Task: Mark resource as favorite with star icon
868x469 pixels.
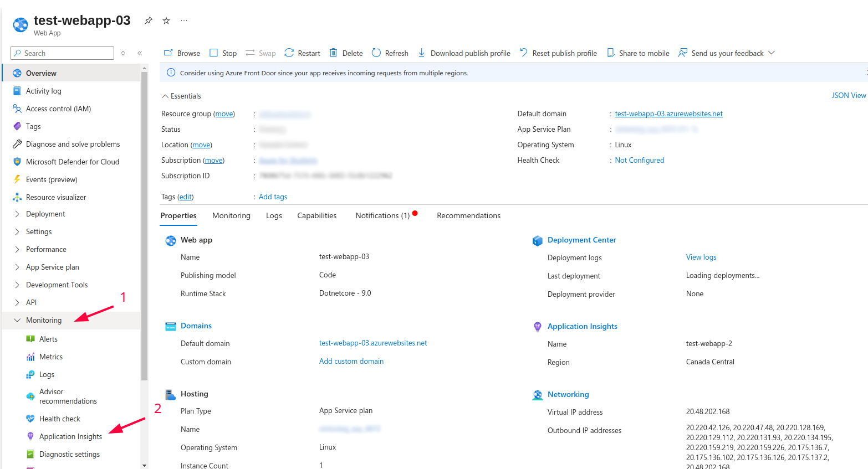Action: [166, 20]
